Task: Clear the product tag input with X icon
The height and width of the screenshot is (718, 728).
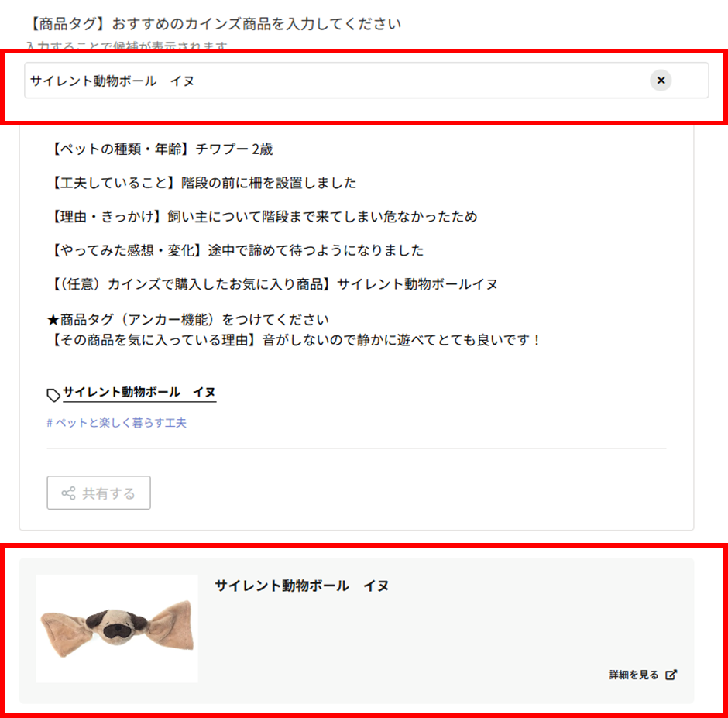Action: click(x=661, y=81)
